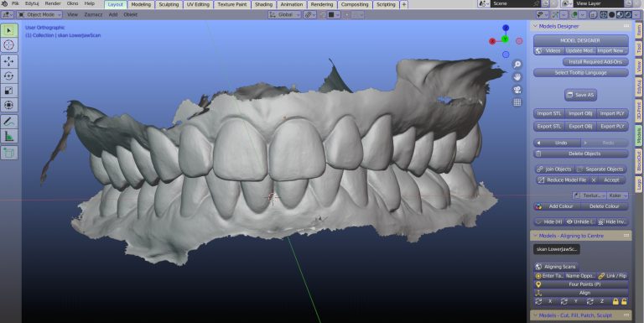The image size is (644, 323).
Task: Open the Zaznacz menu in viewport header
Action: tap(93, 15)
